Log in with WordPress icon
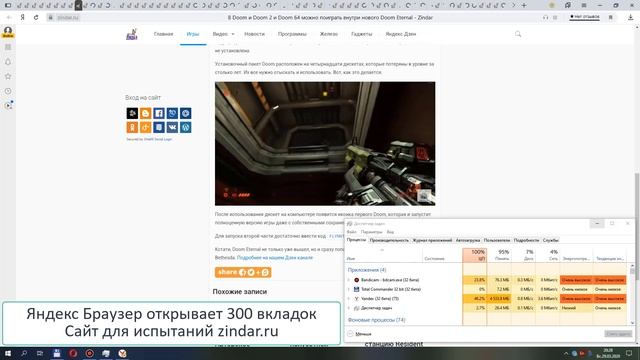The height and width of the screenshot is (360, 640). click(x=186, y=127)
